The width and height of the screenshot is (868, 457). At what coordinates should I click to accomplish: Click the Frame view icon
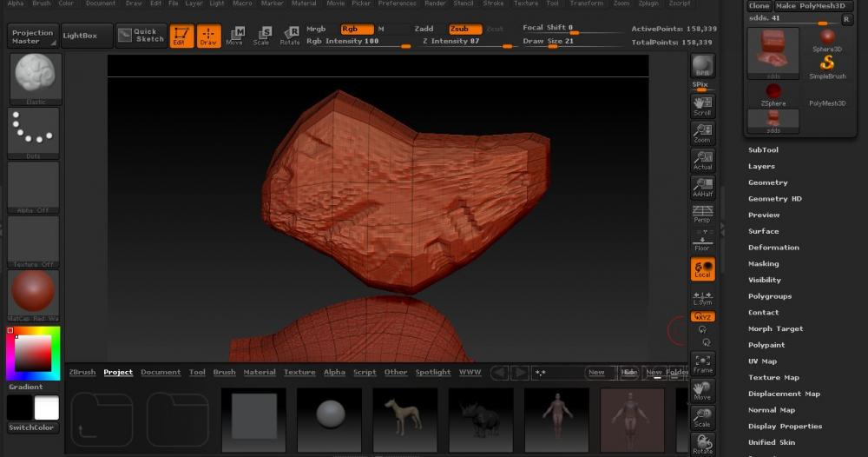pos(702,363)
